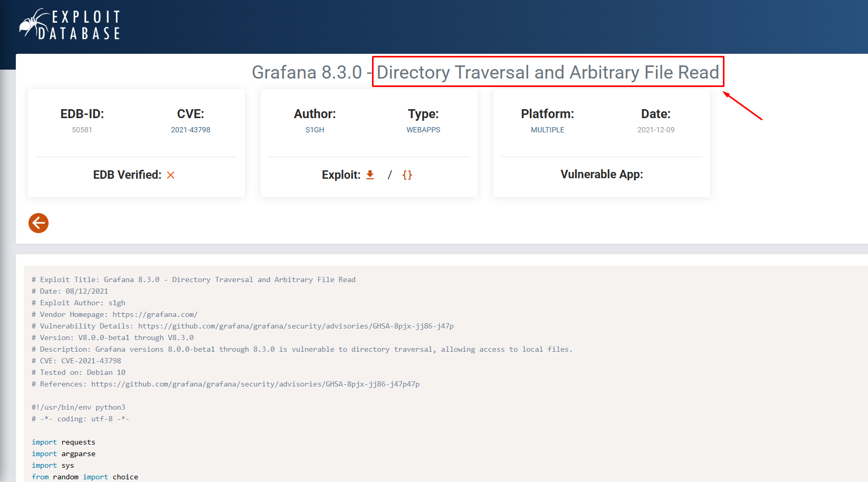Download the exploit file via arrow icon

point(370,175)
